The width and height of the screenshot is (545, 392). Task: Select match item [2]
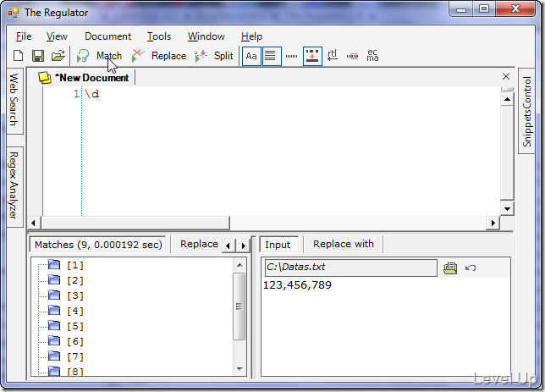pos(75,280)
